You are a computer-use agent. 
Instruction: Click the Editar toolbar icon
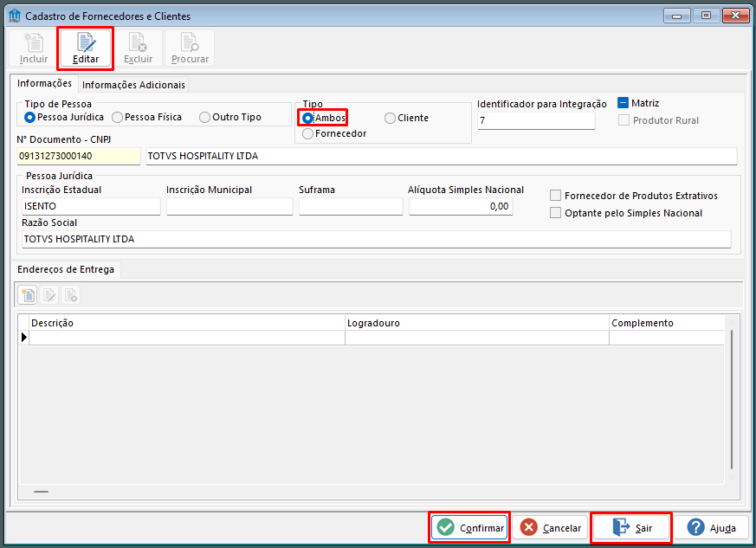[86, 48]
